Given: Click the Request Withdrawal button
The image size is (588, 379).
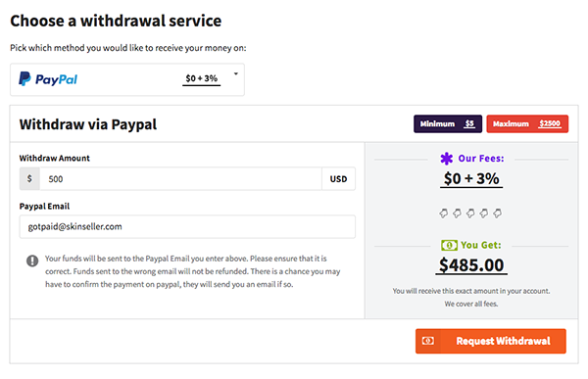Looking at the screenshot, I should 491,341.
